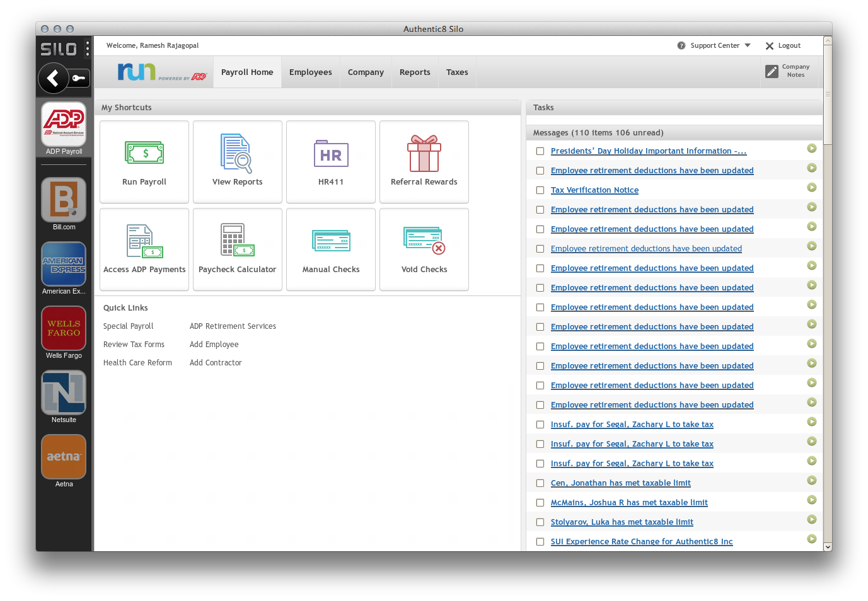Open the Wells Fargo sidebar icon
Viewport: 868px width, 601px height.
(x=64, y=328)
